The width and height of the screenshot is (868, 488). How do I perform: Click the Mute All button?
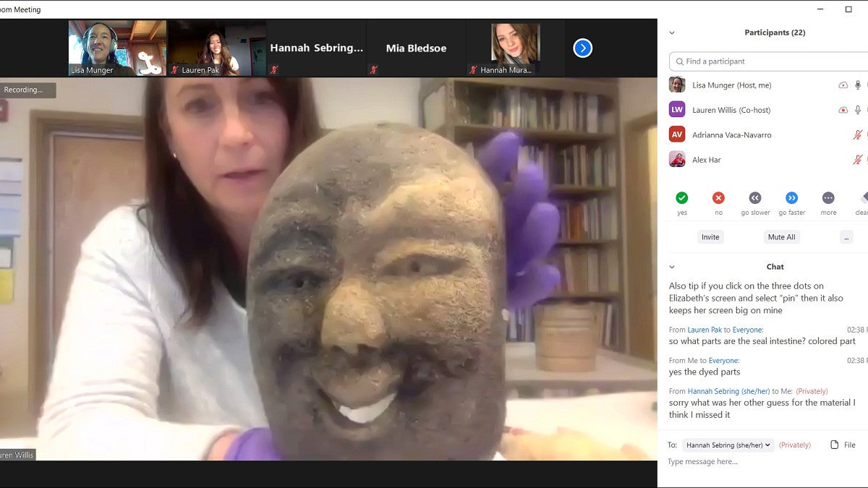(x=781, y=237)
